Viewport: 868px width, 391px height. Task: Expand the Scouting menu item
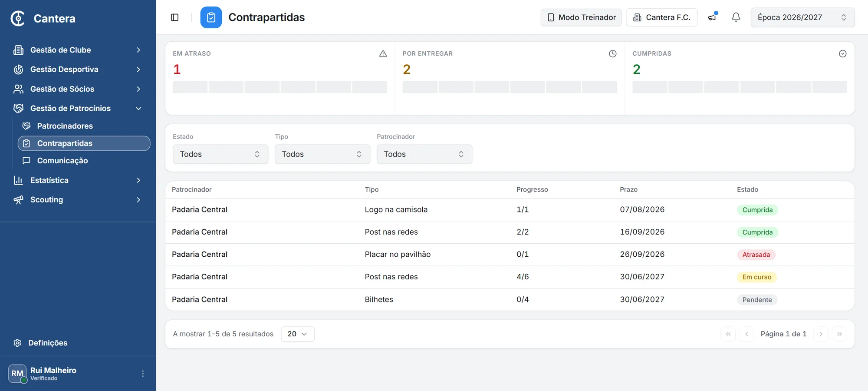[78, 200]
